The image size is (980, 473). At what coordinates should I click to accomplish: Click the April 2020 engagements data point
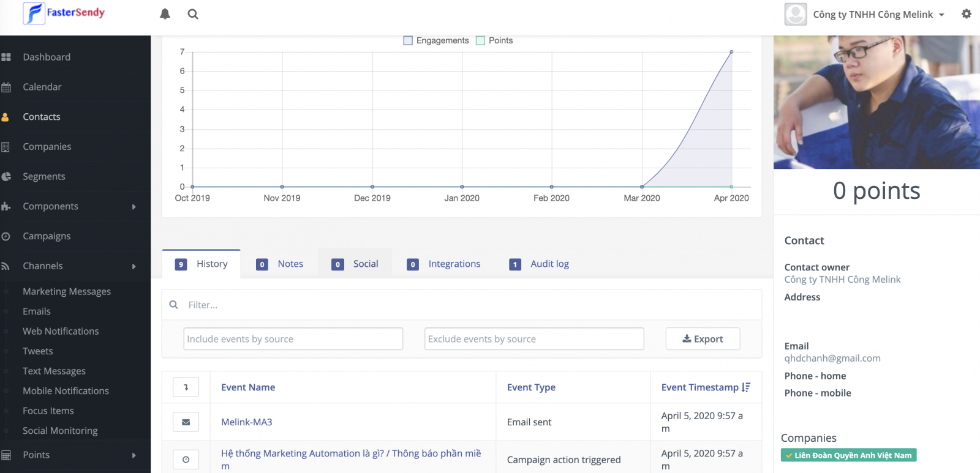[x=731, y=52]
